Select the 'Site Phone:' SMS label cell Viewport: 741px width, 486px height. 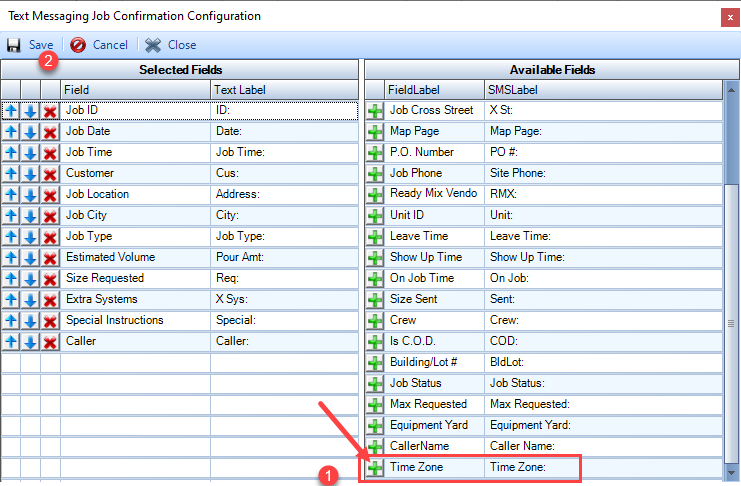(603, 174)
